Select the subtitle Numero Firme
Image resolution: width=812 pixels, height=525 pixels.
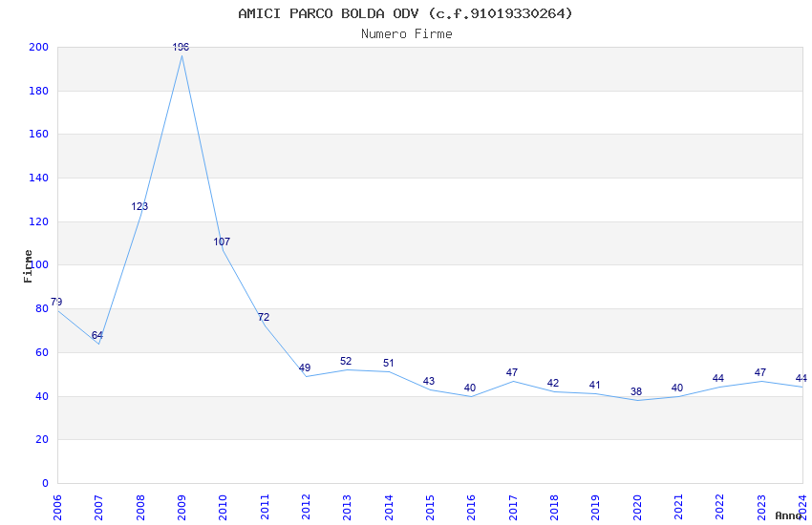click(x=407, y=34)
